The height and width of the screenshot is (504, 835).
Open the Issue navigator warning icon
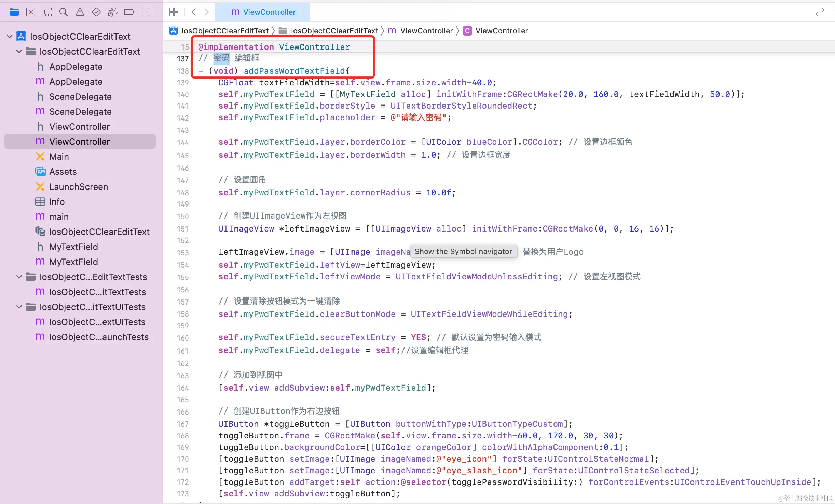pyautogui.click(x=80, y=12)
